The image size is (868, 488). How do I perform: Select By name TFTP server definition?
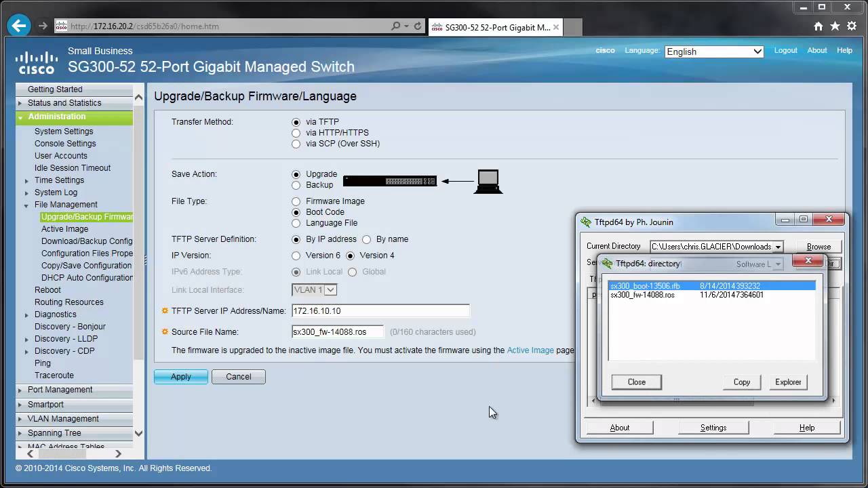[x=367, y=240]
